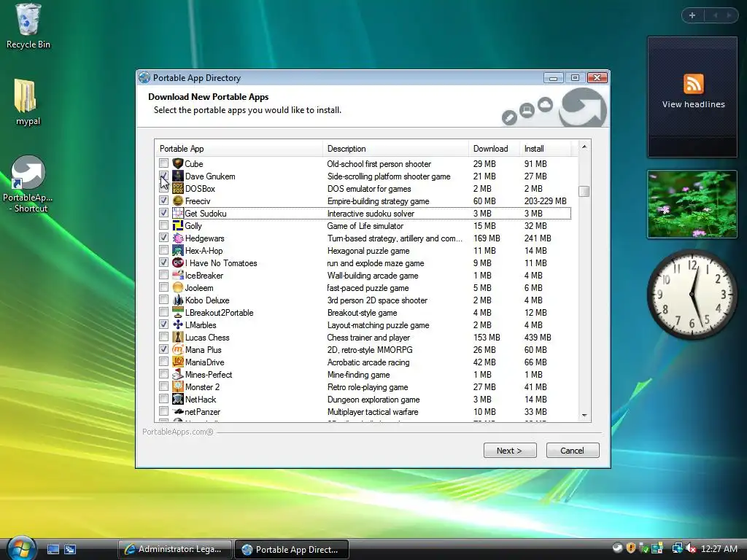This screenshot has width=747, height=560.
Task: Uncheck the Freeciv checkbox
Action: pyautogui.click(x=163, y=201)
